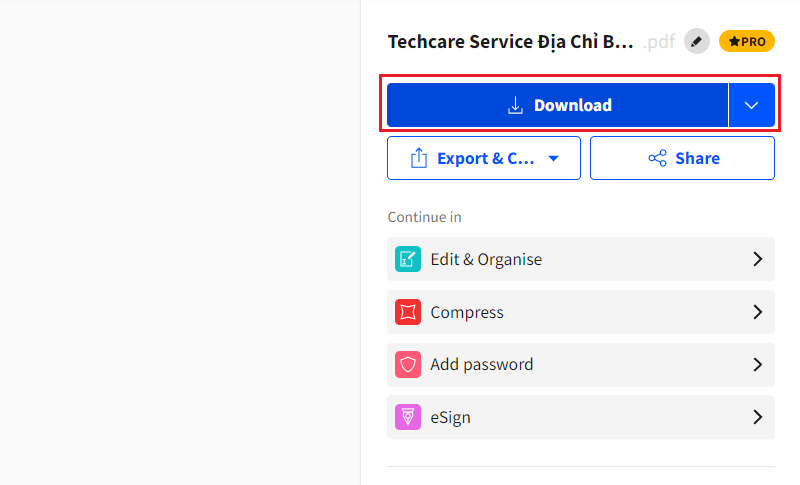Click the chevron on Add password row
800x485 pixels.
point(757,364)
